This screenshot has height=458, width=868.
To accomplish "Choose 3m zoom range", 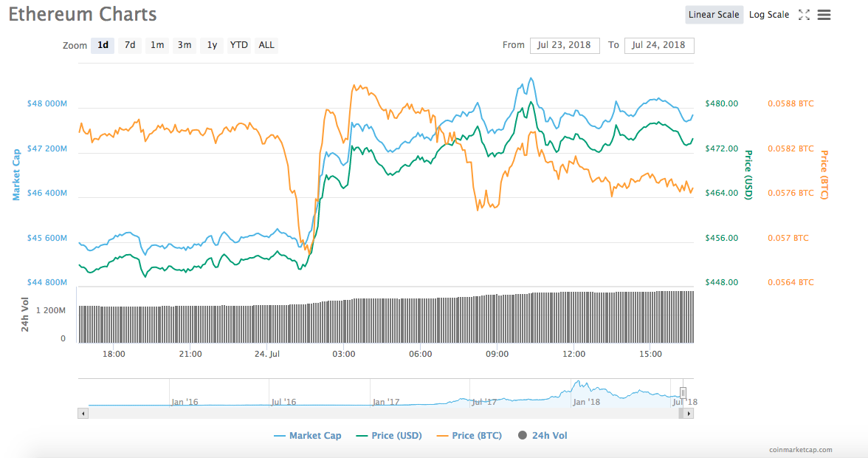I will pos(184,45).
